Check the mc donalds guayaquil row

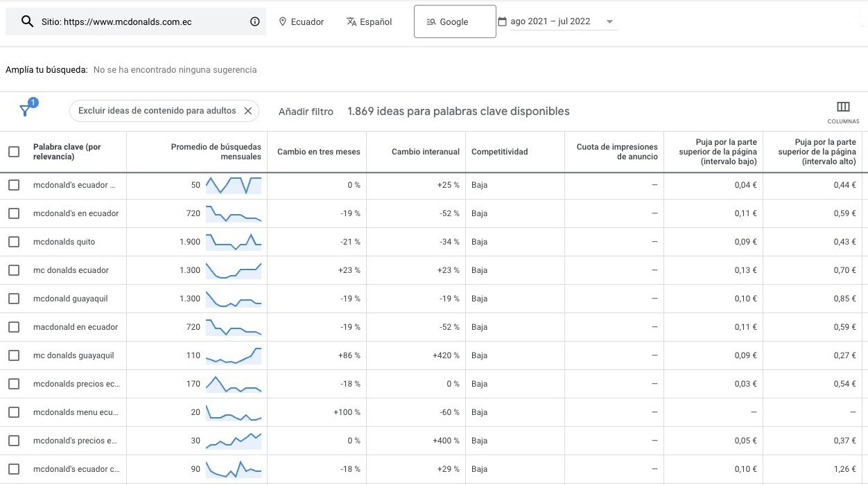click(x=14, y=355)
